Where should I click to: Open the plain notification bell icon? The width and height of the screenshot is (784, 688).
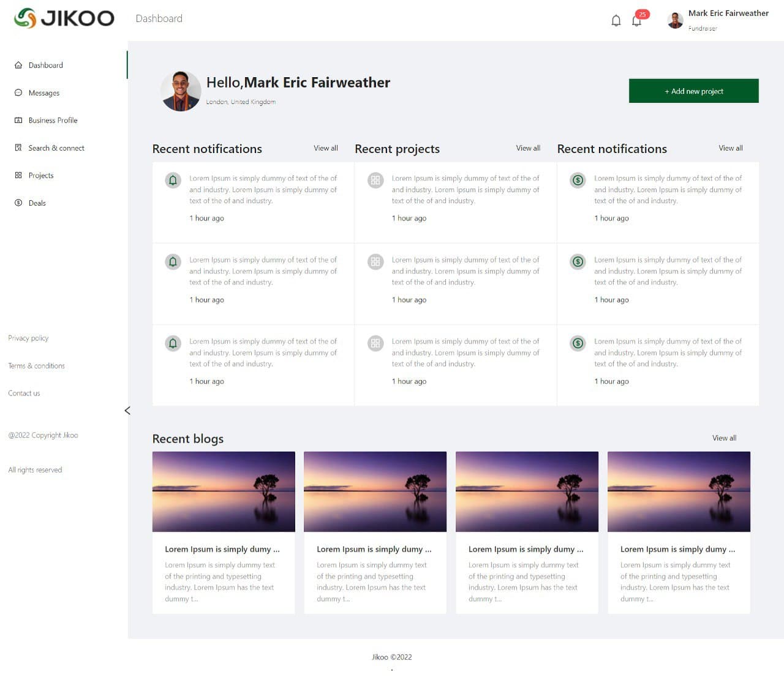[x=616, y=21]
